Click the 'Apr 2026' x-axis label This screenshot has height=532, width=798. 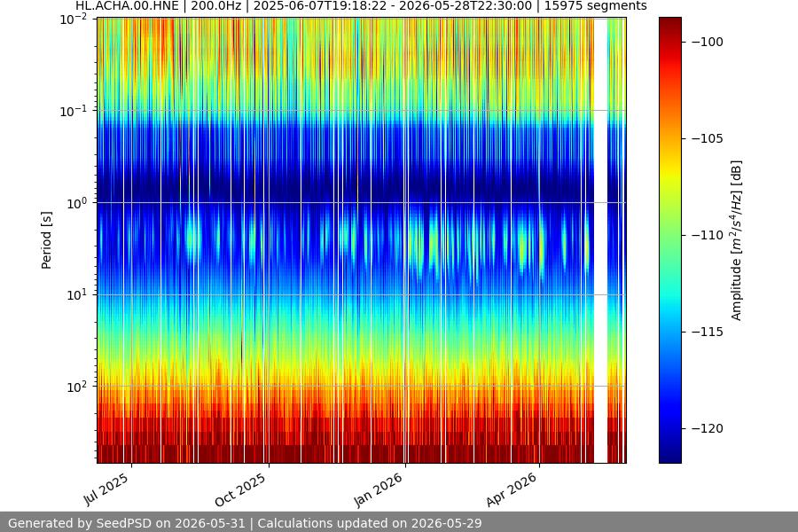click(x=512, y=489)
